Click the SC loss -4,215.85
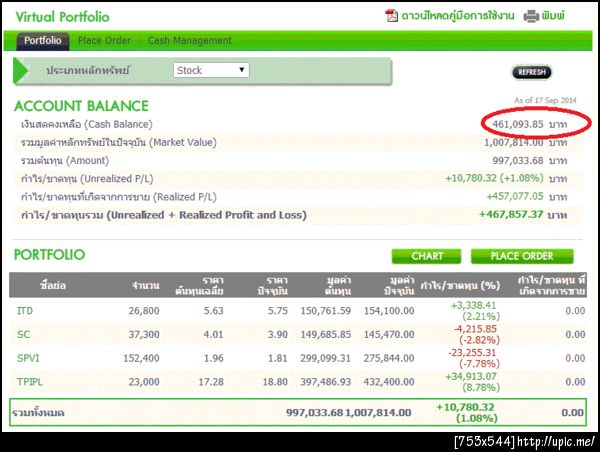Viewport: 600px width, 452px height. [x=475, y=329]
